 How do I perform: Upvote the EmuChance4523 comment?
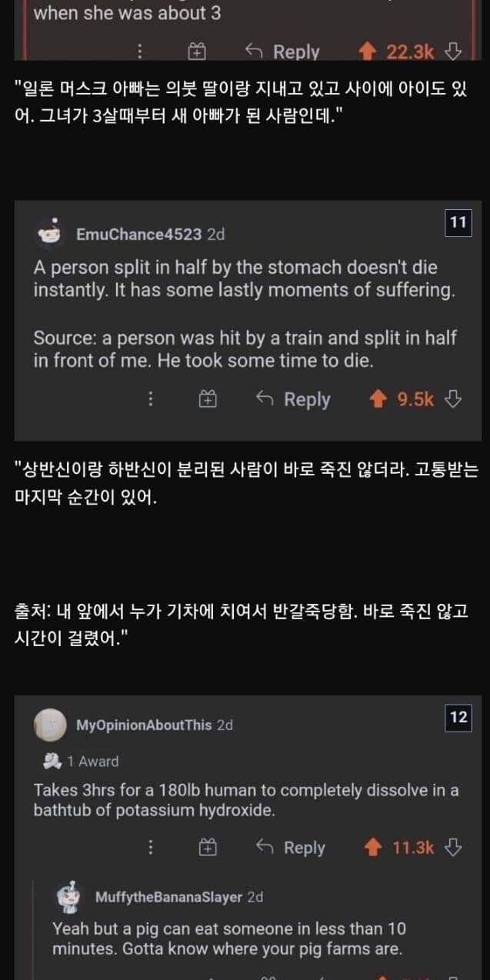tap(378, 399)
